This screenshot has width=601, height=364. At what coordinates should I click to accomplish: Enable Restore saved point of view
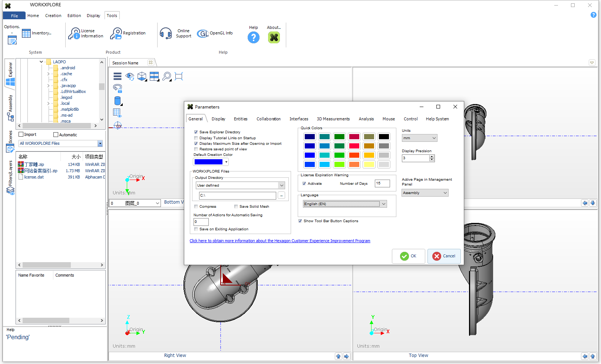point(196,149)
